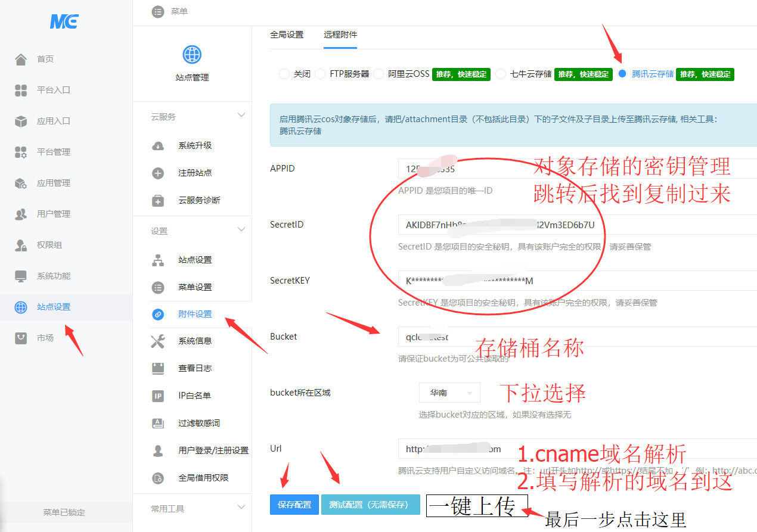757x532 pixels.
Task: Click the 站点设置 globe icon in the sidebar
Action: click(21, 307)
